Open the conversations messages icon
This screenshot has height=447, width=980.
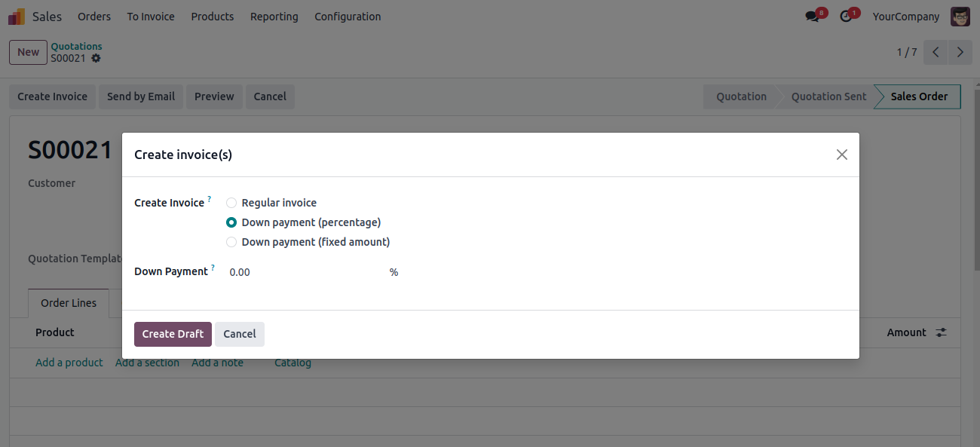[x=812, y=17]
